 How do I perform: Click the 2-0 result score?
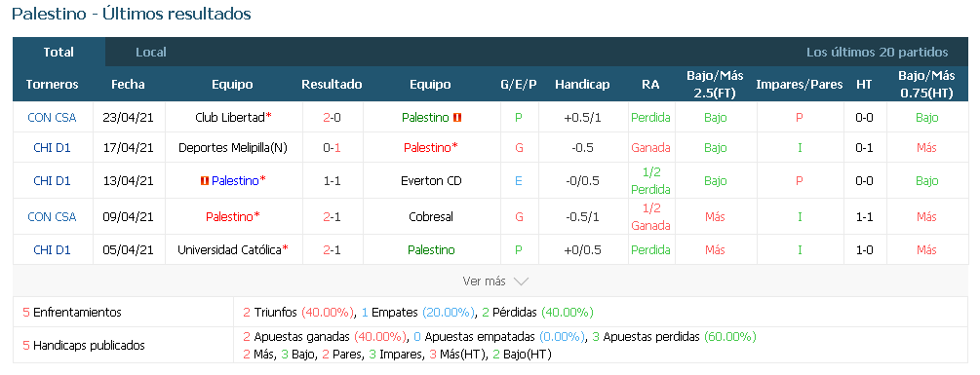pyautogui.click(x=332, y=117)
